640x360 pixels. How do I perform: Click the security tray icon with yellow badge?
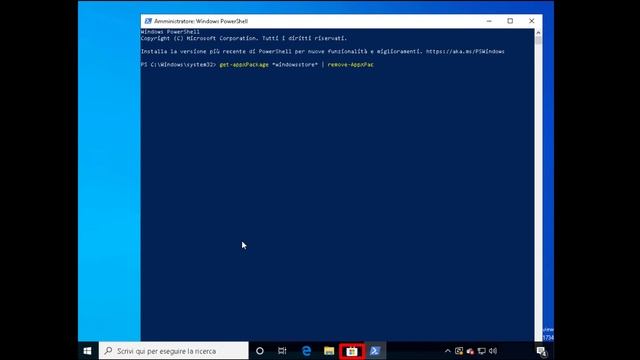(459, 351)
